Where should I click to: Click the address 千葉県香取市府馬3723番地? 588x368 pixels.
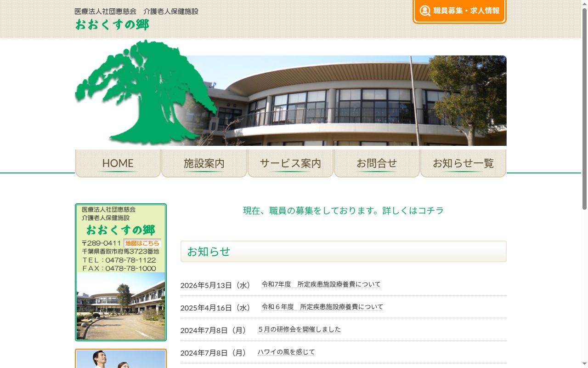point(120,252)
